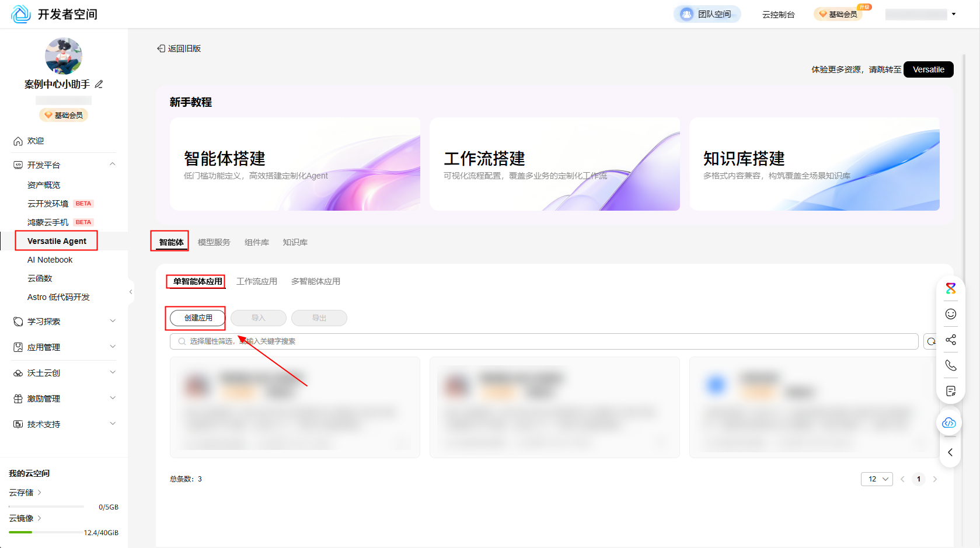
Task: Open 云控制台 link in header
Action: [x=778, y=15]
